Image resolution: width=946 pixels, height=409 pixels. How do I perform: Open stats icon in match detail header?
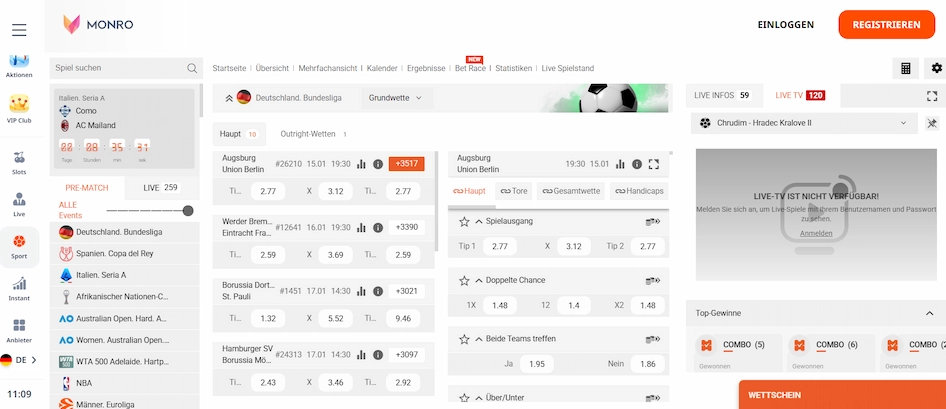620,164
